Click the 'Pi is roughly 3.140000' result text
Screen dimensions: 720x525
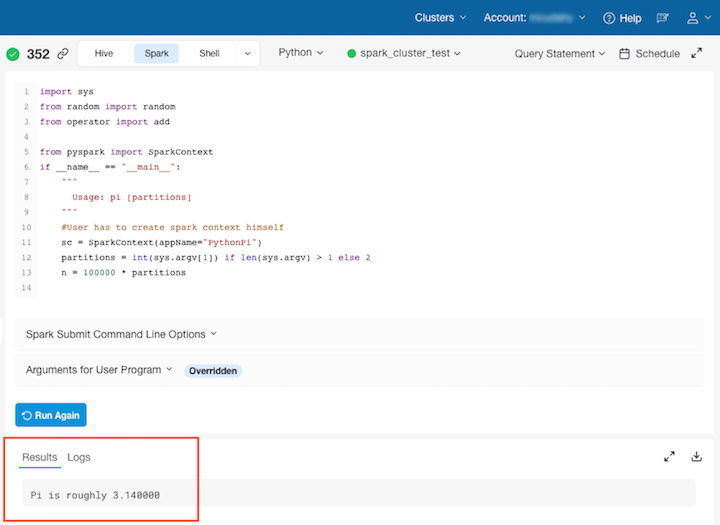[95, 495]
